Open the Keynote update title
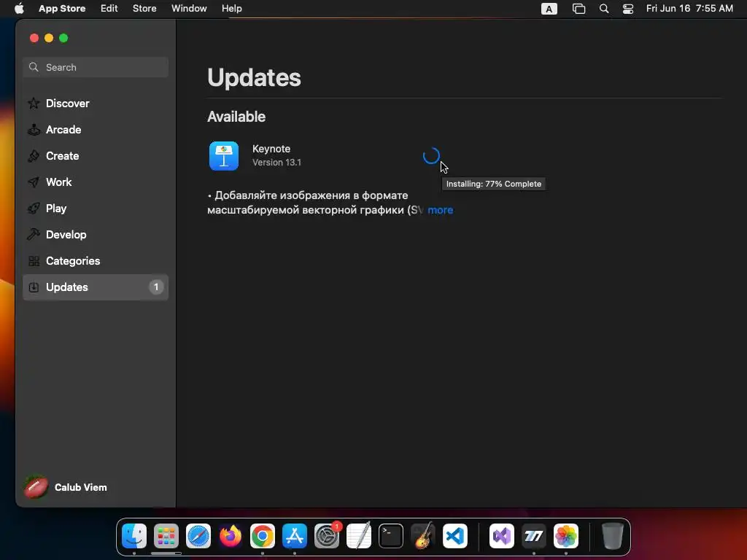The width and height of the screenshot is (747, 560). pyautogui.click(x=271, y=149)
